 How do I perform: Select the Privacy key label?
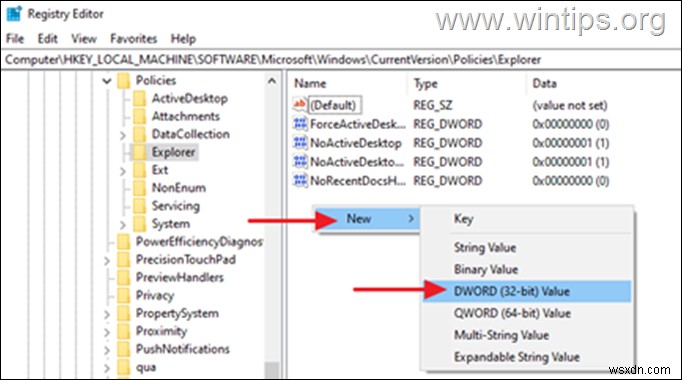[155, 296]
